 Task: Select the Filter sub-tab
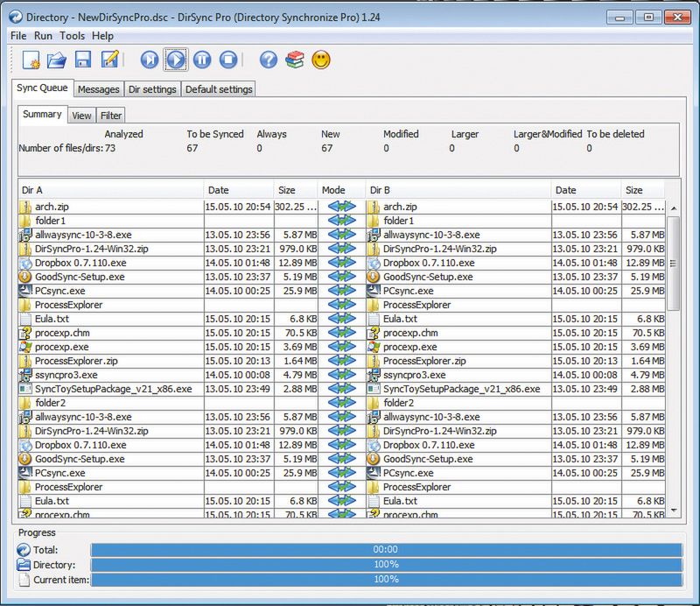point(111,116)
